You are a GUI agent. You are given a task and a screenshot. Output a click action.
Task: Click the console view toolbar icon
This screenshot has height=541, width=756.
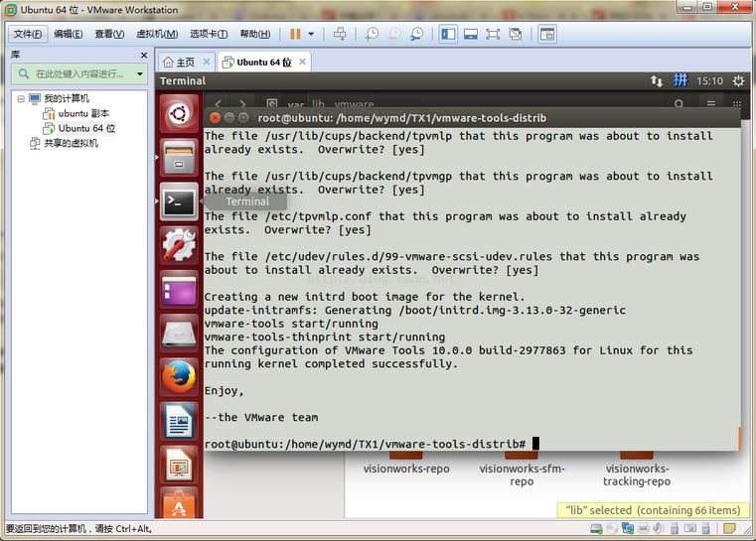click(x=547, y=34)
